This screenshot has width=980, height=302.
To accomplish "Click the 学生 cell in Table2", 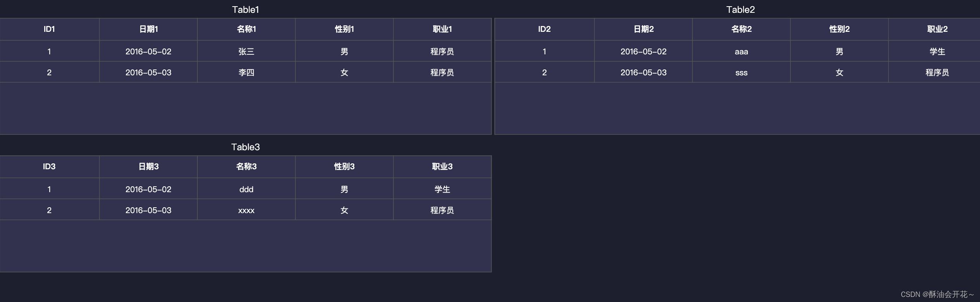I will [937, 51].
